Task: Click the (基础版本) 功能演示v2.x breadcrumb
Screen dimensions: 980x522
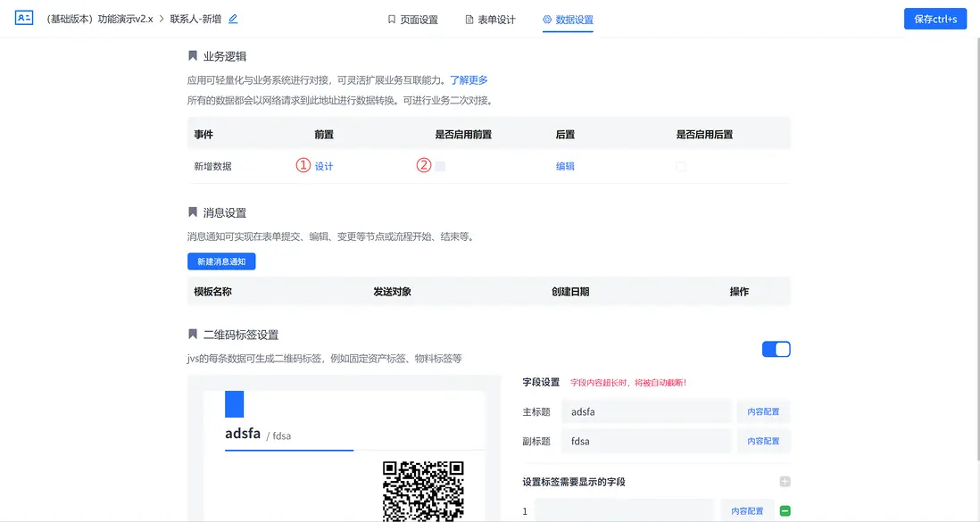Action: tap(100, 19)
